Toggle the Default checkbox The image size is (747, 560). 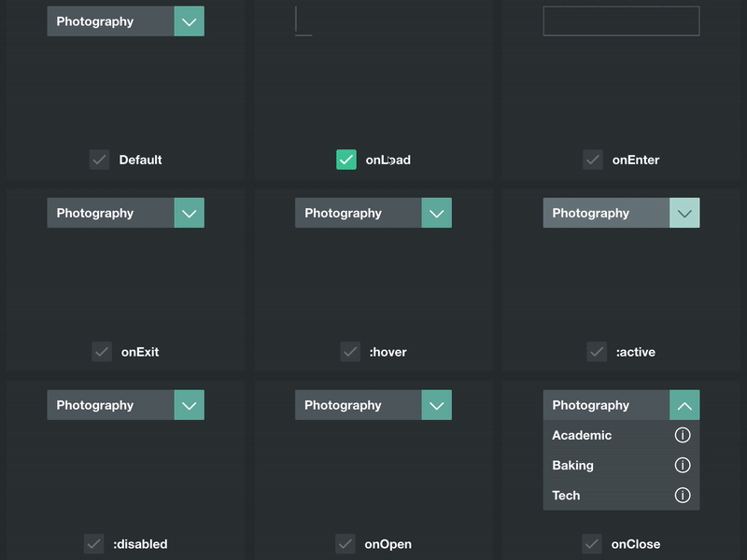(100, 160)
